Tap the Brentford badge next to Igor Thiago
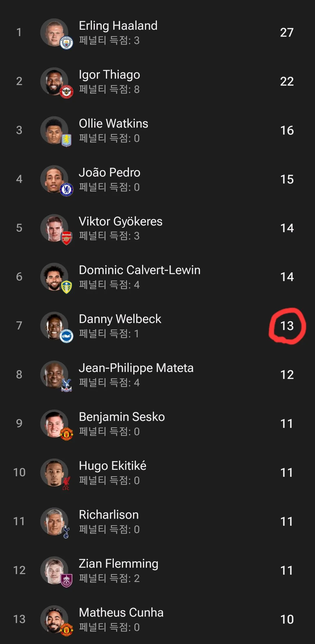The image size is (315, 644). click(66, 92)
